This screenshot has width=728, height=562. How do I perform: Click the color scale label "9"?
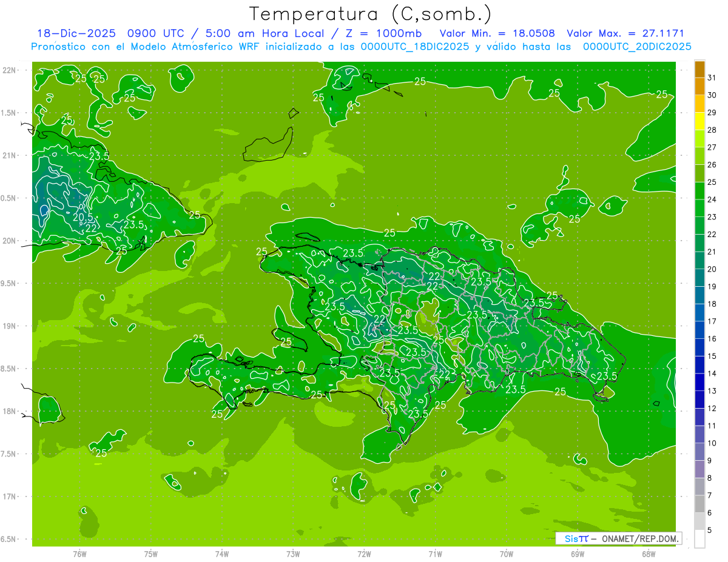click(710, 461)
